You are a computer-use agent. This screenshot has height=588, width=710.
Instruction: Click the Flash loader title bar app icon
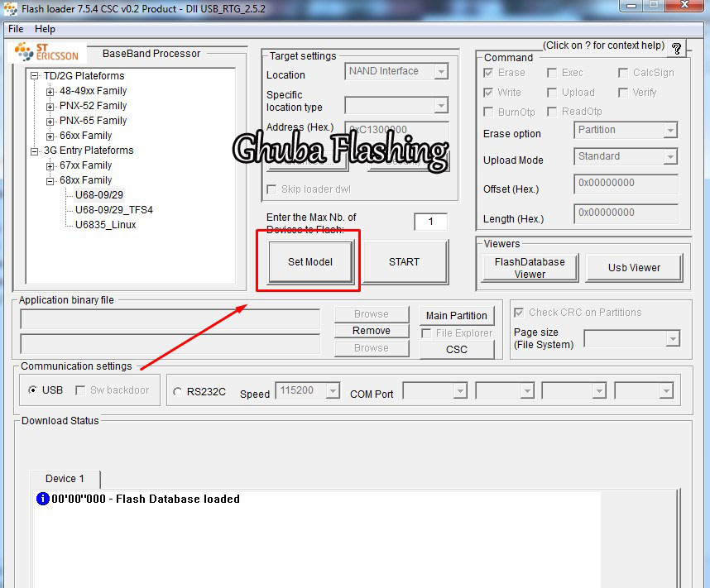pyautogui.click(x=10, y=8)
